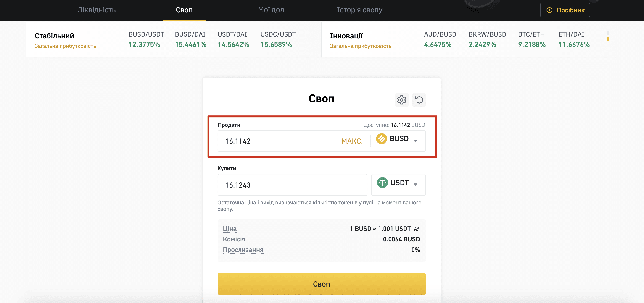Focus the buy amount field 16.1243

(292, 185)
